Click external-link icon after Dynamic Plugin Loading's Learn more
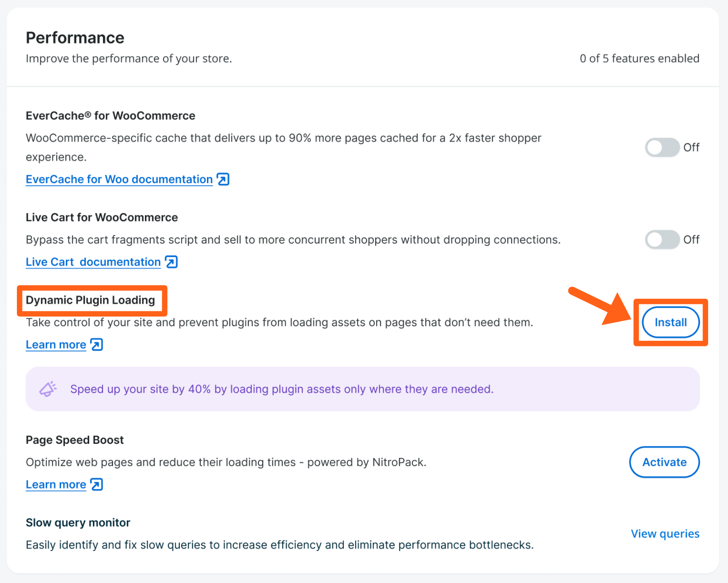The width and height of the screenshot is (728, 583). (x=97, y=345)
